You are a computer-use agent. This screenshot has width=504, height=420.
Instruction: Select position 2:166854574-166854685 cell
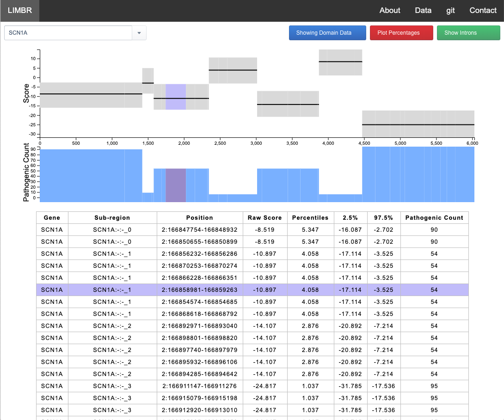[x=200, y=302]
